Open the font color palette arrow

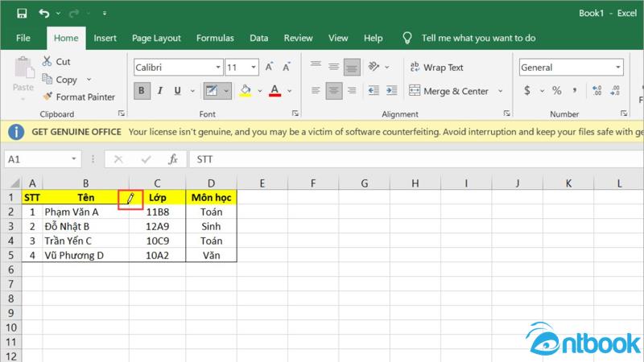290,91
